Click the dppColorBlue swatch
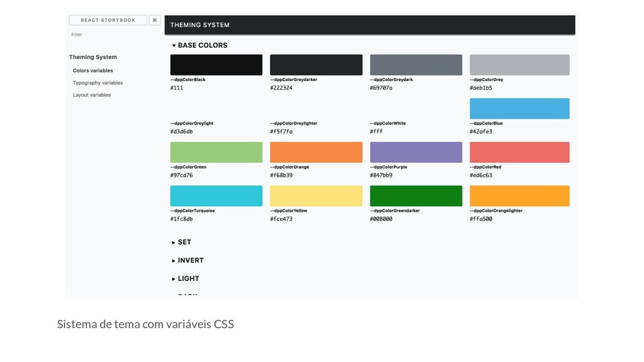This screenshot has height=362, width=644. click(519, 109)
